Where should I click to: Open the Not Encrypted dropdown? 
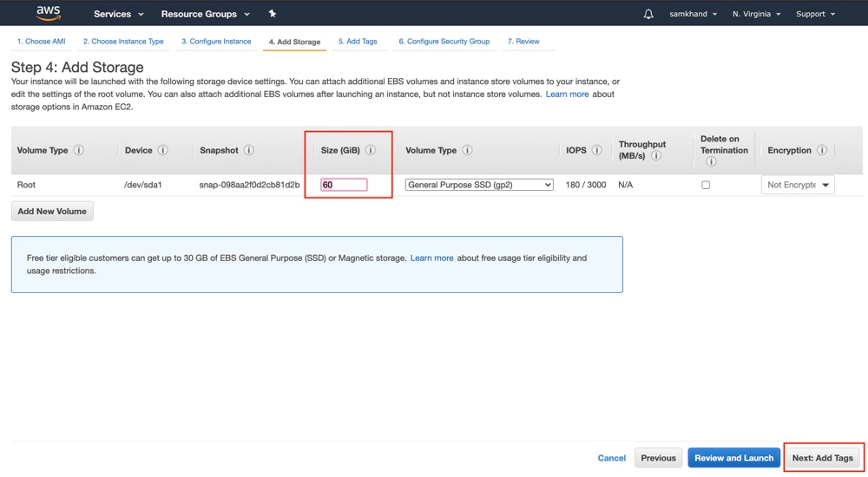pos(798,185)
